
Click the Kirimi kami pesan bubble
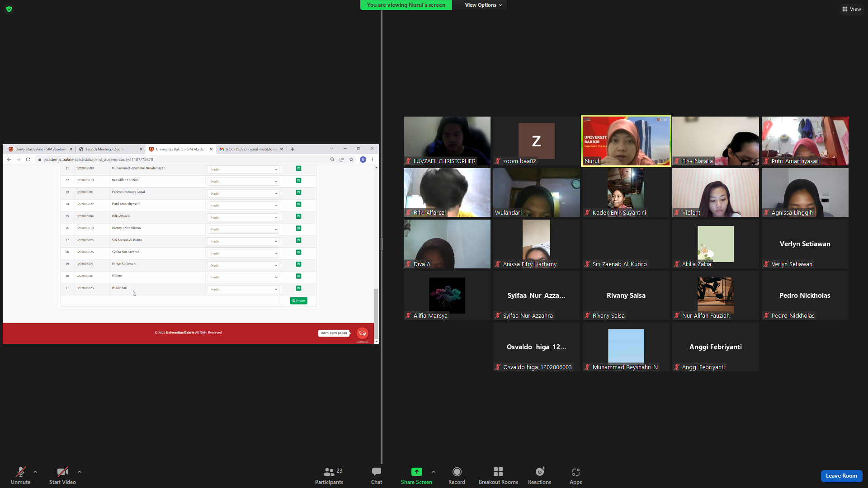coord(334,333)
